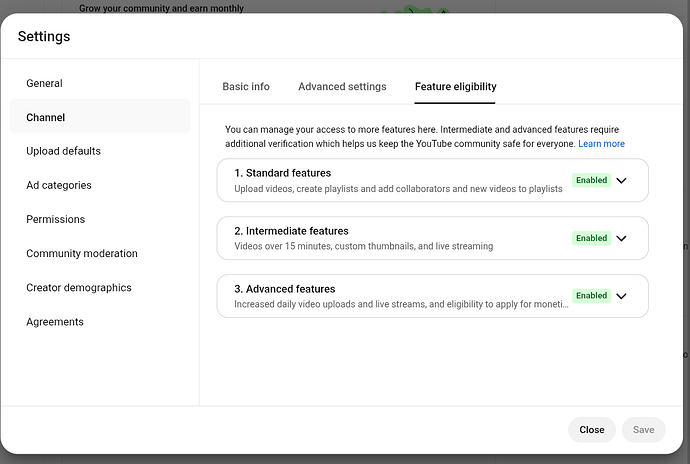Click 'Upload videos, create playlists' description text
The width and height of the screenshot is (690, 464).
(398, 189)
